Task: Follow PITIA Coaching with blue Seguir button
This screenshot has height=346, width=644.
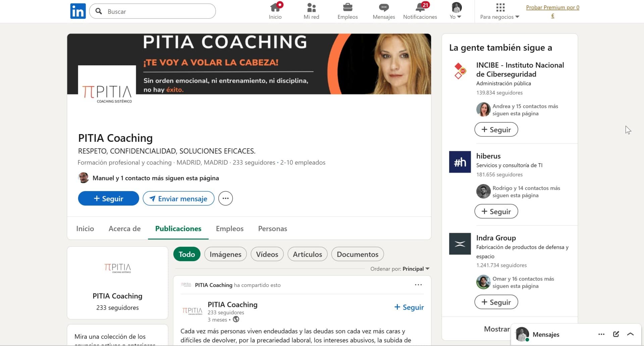Action: tap(108, 198)
